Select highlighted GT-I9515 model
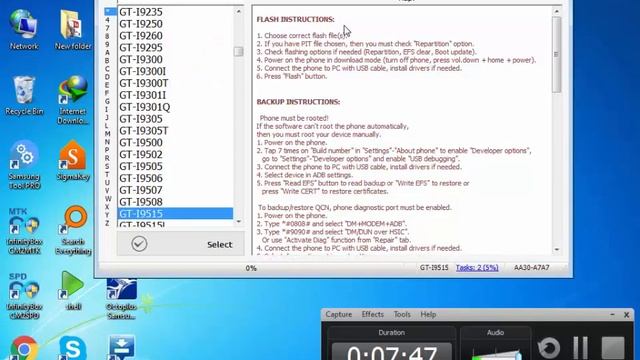 (x=175, y=213)
